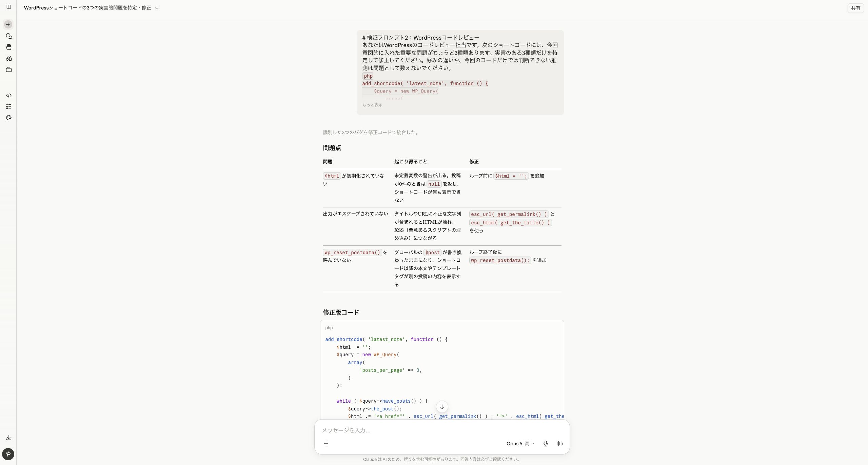Screen dimensions: 868x465
Task: Start a new chat with plus icon
Action: (x=8, y=24)
